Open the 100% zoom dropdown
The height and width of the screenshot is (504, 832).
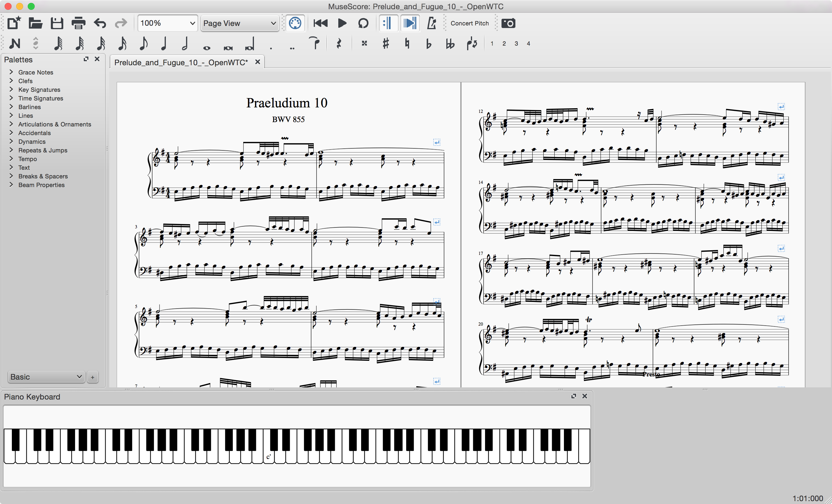coord(167,23)
